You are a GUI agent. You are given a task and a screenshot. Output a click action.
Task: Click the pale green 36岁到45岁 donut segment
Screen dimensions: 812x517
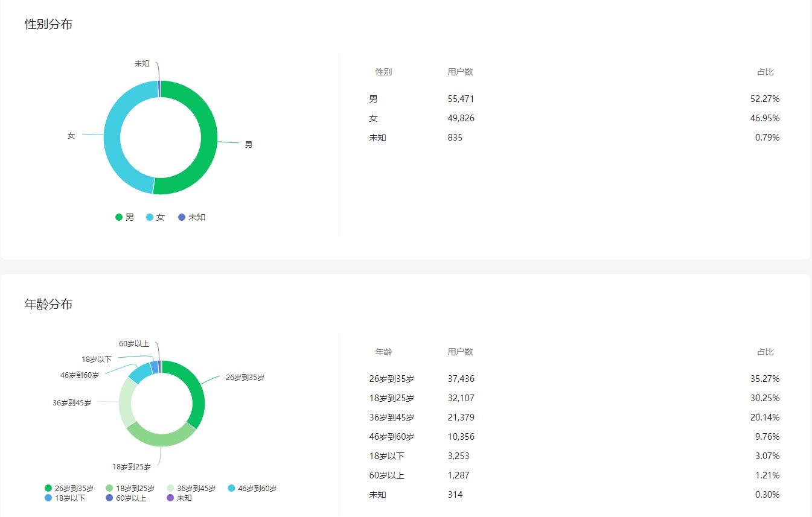coord(126,401)
